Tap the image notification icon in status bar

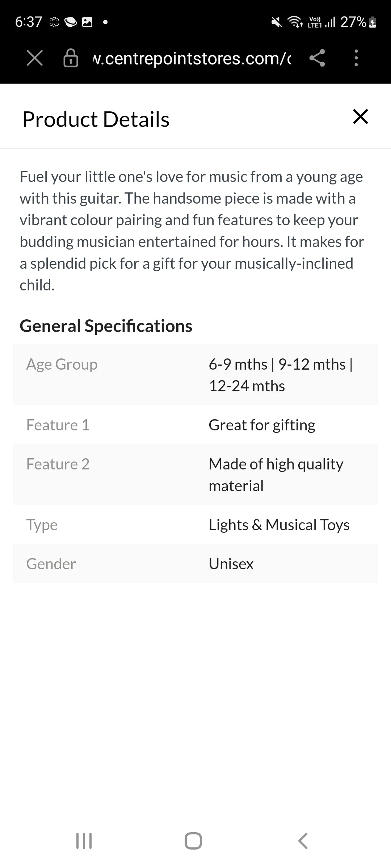coord(87,22)
